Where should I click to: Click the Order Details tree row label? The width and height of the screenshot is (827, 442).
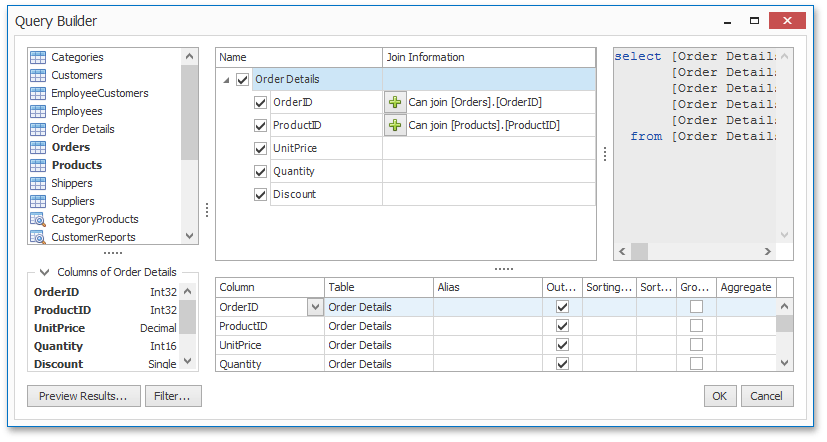(x=287, y=80)
